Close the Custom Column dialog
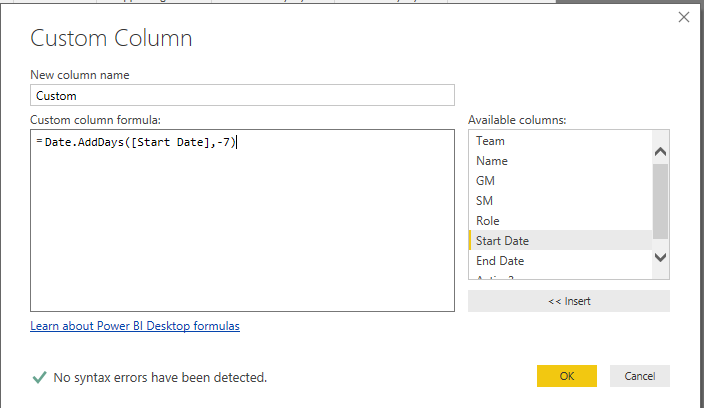The height and width of the screenshot is (408, 704). [x=684, y=17]
